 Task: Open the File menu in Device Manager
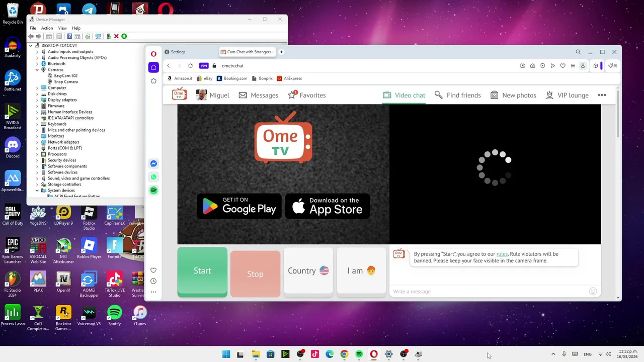tap(33, 28)
